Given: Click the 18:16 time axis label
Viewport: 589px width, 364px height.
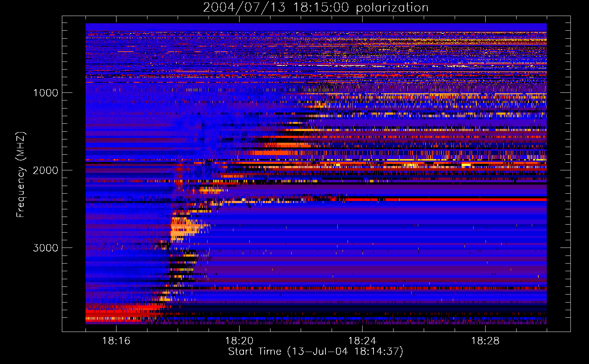Looking at the screenshot, I should point(116,341).
